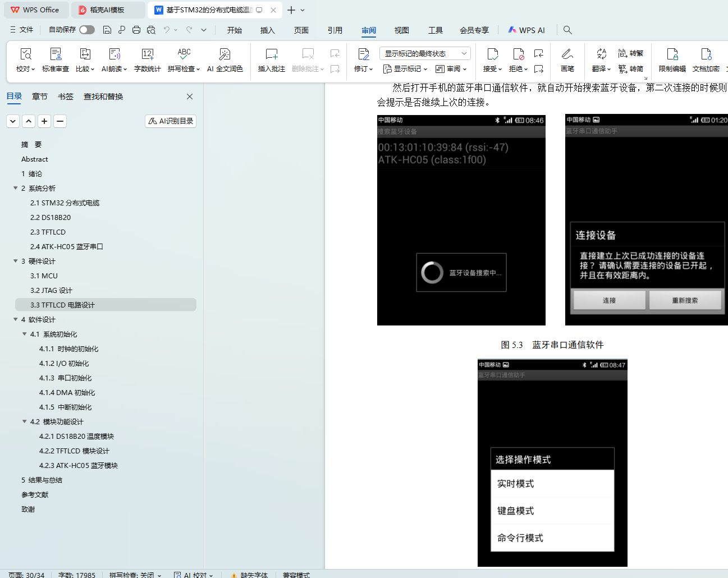Viewport: 728px width, 578px height.
Task: Click the print icon in quick toolbar
Action: [x=136, y=30]
